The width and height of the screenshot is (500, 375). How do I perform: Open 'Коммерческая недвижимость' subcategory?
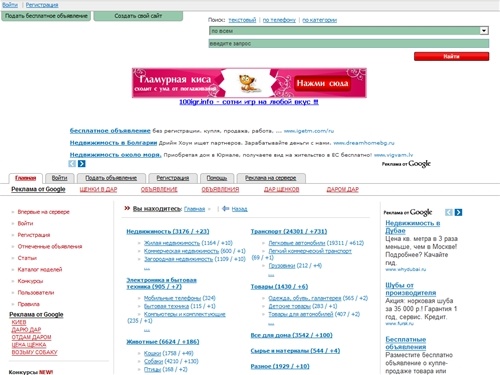pos(181,251)
